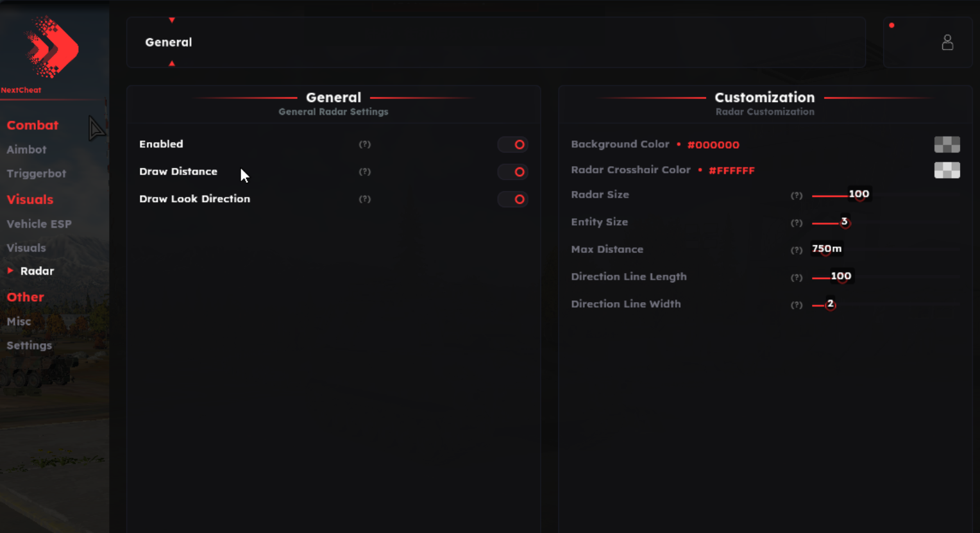Toggle the Draw Distance switch
Image resolution: width=980 pixels, height=533 pixels.
512,172
